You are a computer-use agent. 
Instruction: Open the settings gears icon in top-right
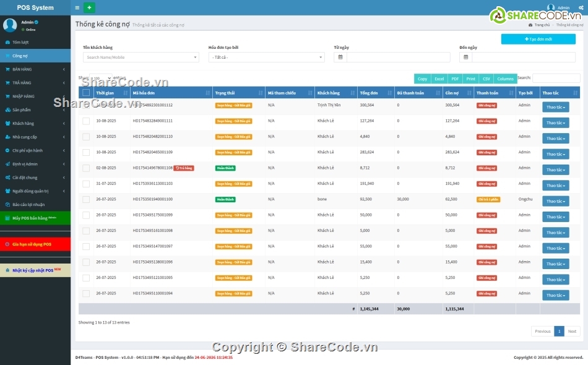pos(580,7)
